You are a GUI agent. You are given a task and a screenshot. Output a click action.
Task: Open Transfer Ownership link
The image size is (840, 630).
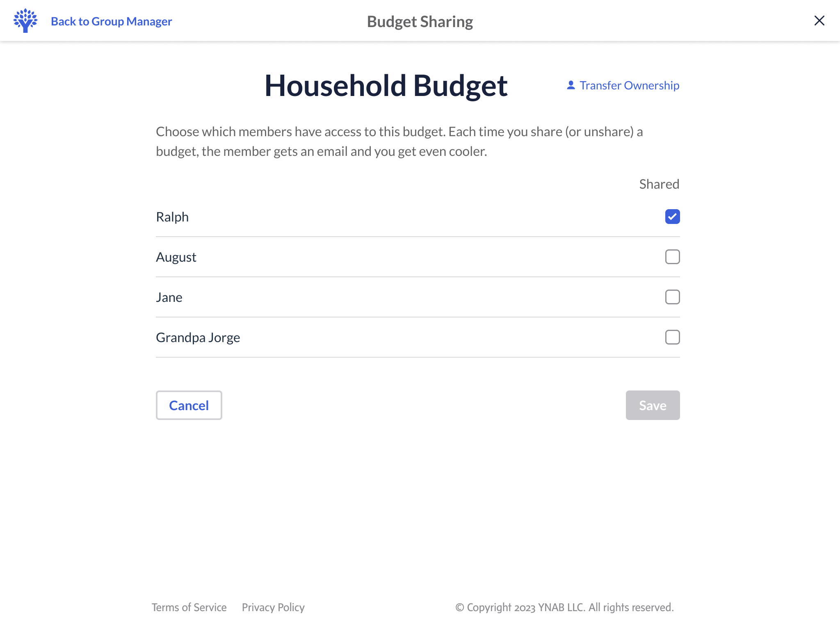[x=629, y=85]
